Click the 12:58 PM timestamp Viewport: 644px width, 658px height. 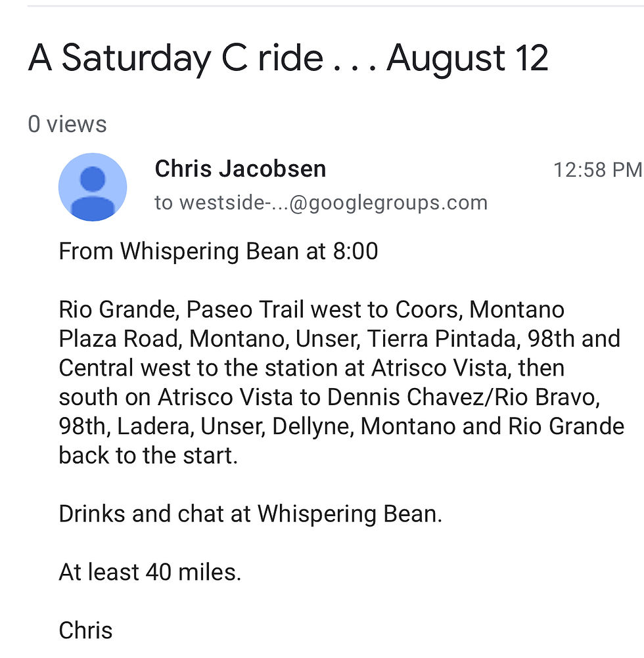click(x=598, y=170)
